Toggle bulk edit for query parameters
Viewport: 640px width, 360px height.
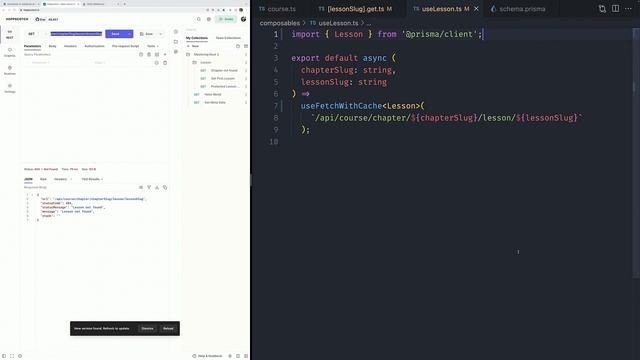pos(157,54)
